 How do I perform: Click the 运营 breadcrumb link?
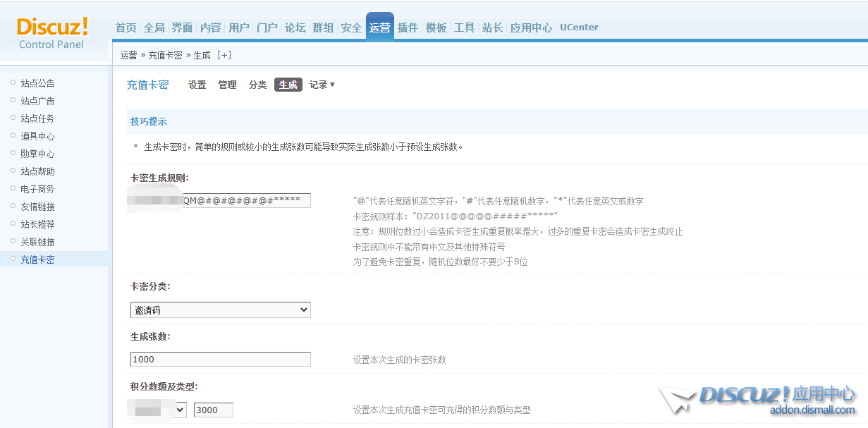pos(128,55)
